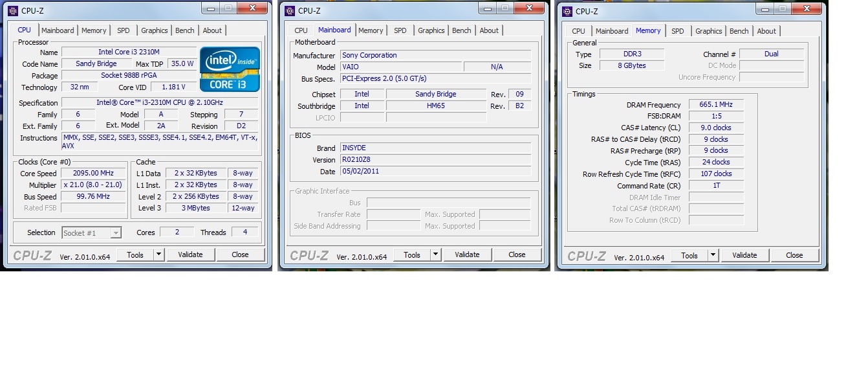Maximize the Memory tab CPU-Z window
The height and width of the screenshot is (373, 868).
tap(782, 8)
